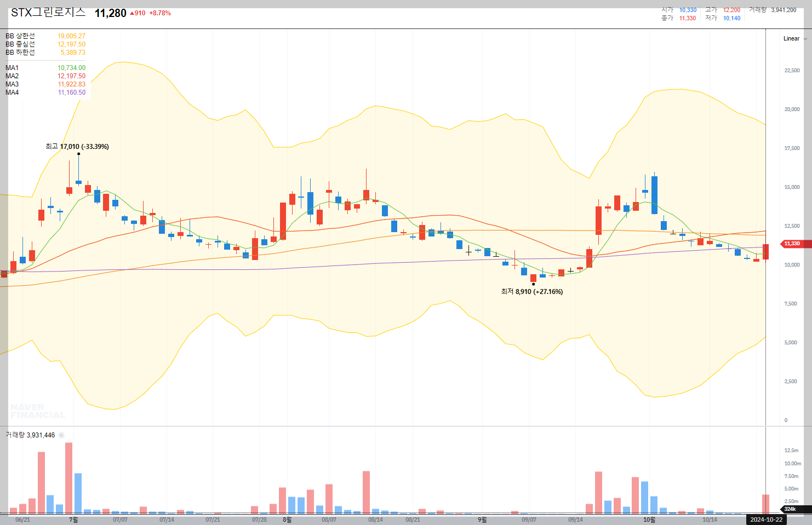This screenshot has height=525, width=812.
Task: Click the 08/21 date label
Action: tap(413, 520)
